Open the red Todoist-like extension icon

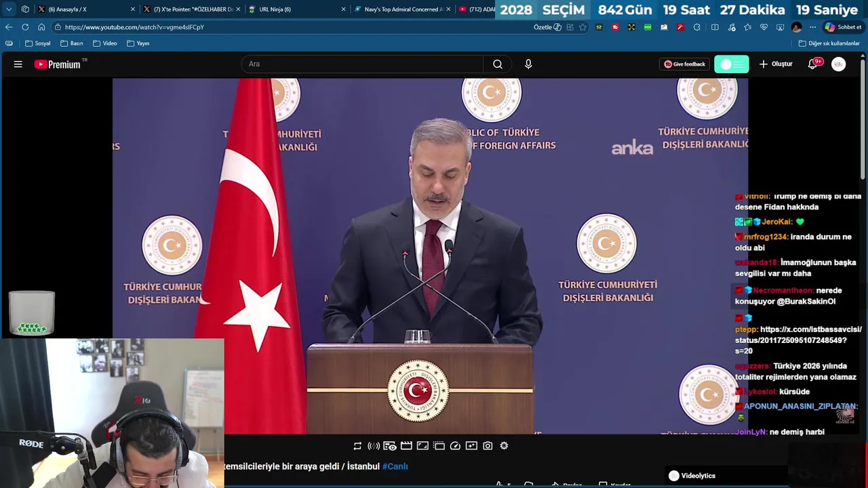point(615,27)
